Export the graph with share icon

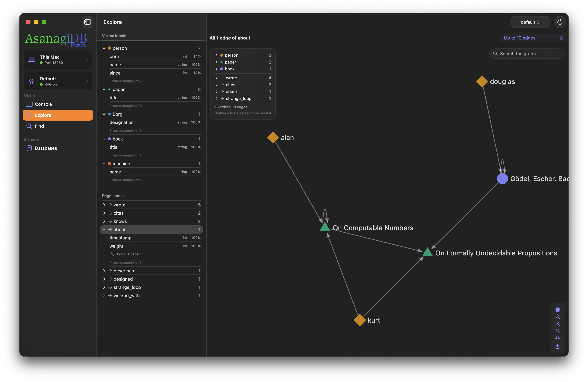point(557,346)
